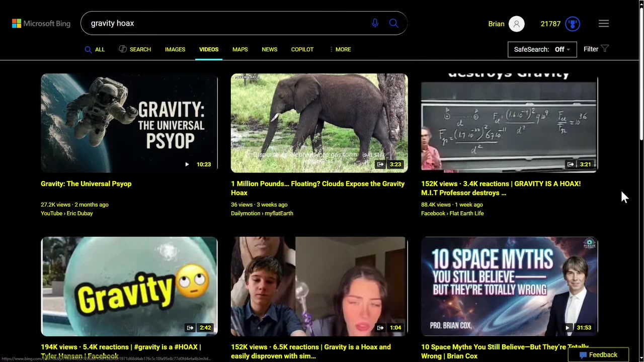Click the MORE vertical dots icon
This screenshot has width=644, height=362.
pyautogui.click(x=331, y=49)
